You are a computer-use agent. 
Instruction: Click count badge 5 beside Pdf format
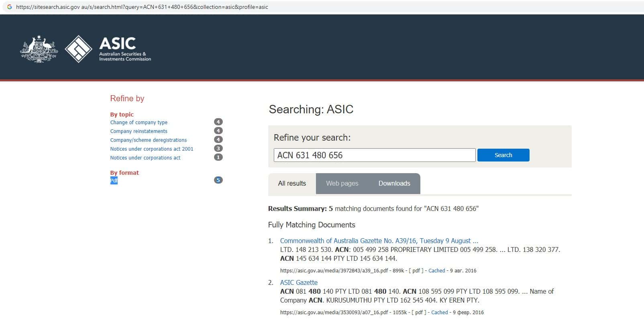click(x=218, y=180)
